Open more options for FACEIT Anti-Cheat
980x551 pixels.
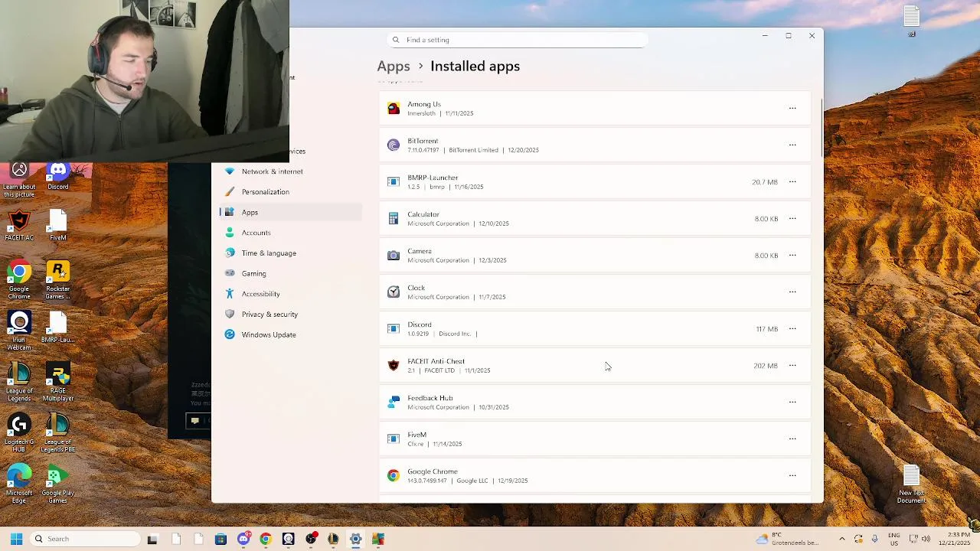[x=792, y=366]
